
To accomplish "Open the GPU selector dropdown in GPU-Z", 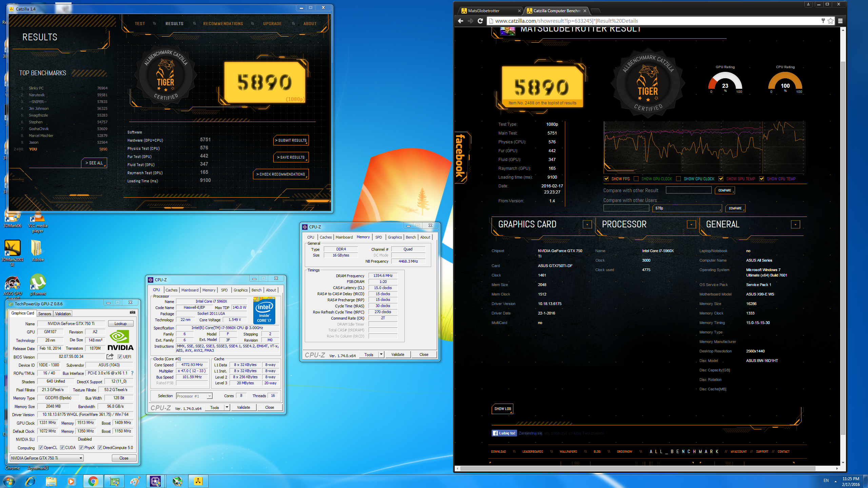I will [47, 458].
